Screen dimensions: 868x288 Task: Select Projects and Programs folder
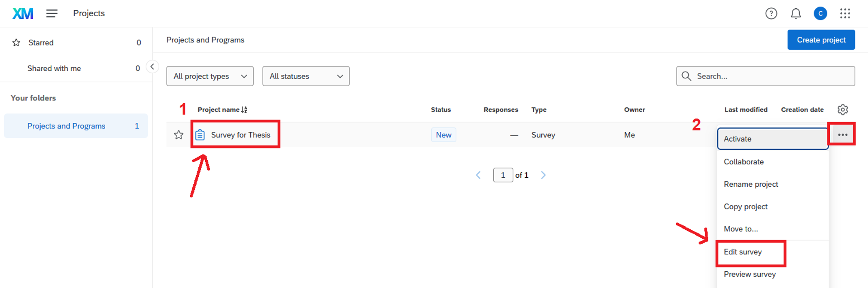point(66,126)
